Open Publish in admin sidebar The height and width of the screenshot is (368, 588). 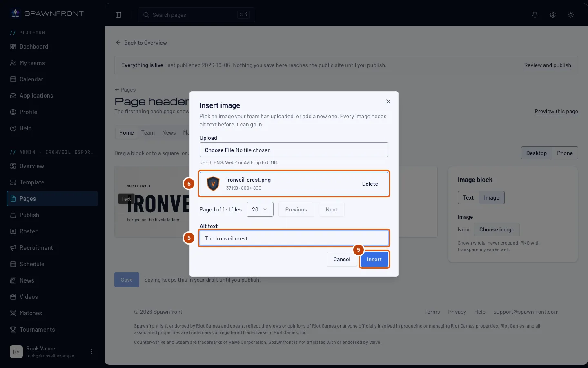click(x=52, y=215)
